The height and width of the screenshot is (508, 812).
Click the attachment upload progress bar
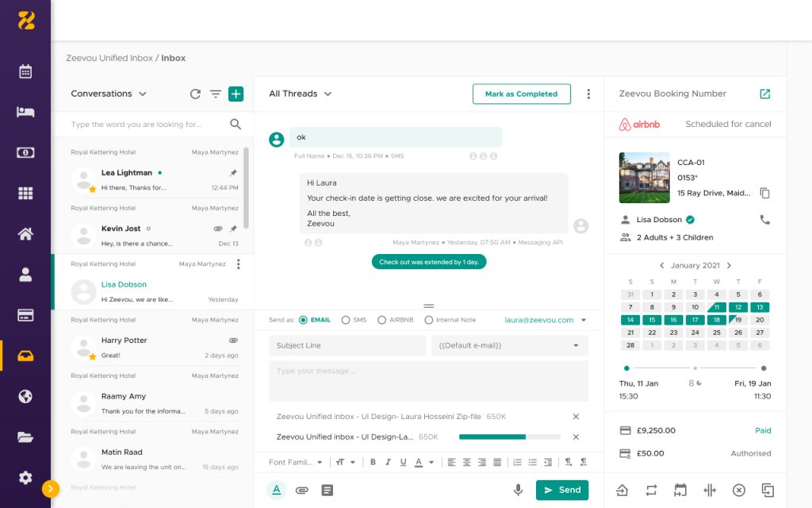(x=510, y=437)
